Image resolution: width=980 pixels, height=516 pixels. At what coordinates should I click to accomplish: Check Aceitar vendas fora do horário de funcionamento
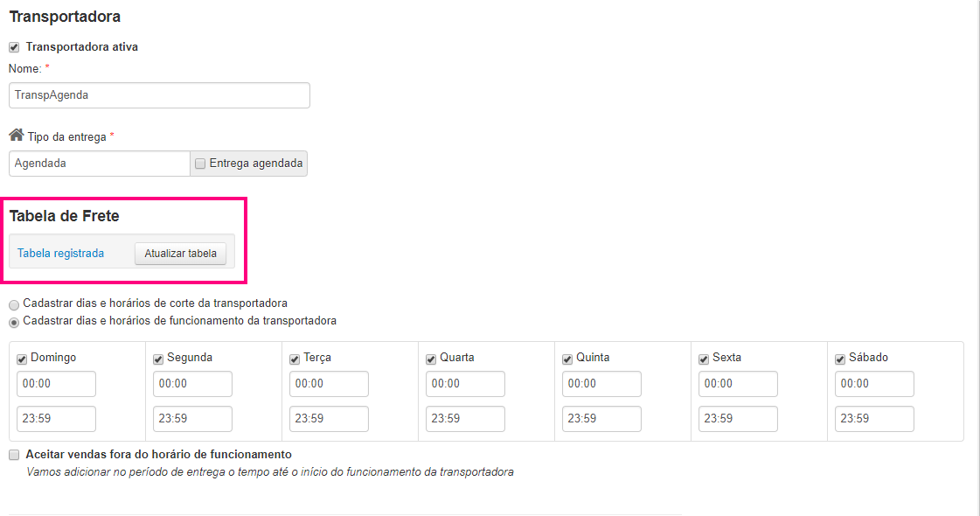[14, 455]
